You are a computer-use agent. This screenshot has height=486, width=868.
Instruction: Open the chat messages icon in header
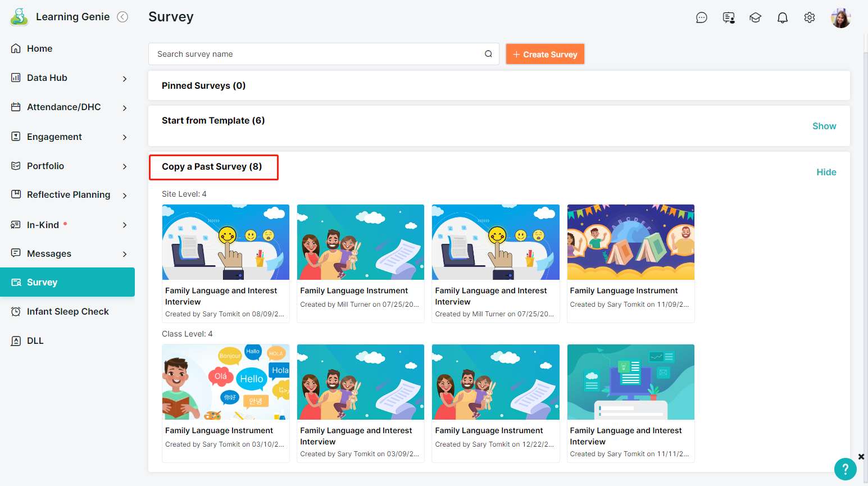(702, 18)
